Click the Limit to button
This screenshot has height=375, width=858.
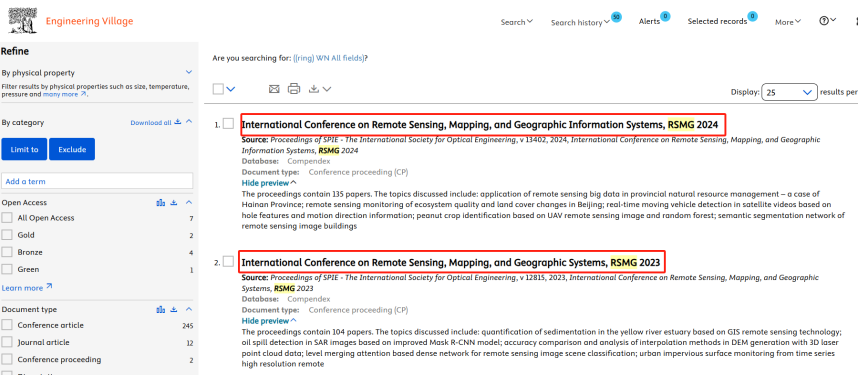[x=24, y=149]
